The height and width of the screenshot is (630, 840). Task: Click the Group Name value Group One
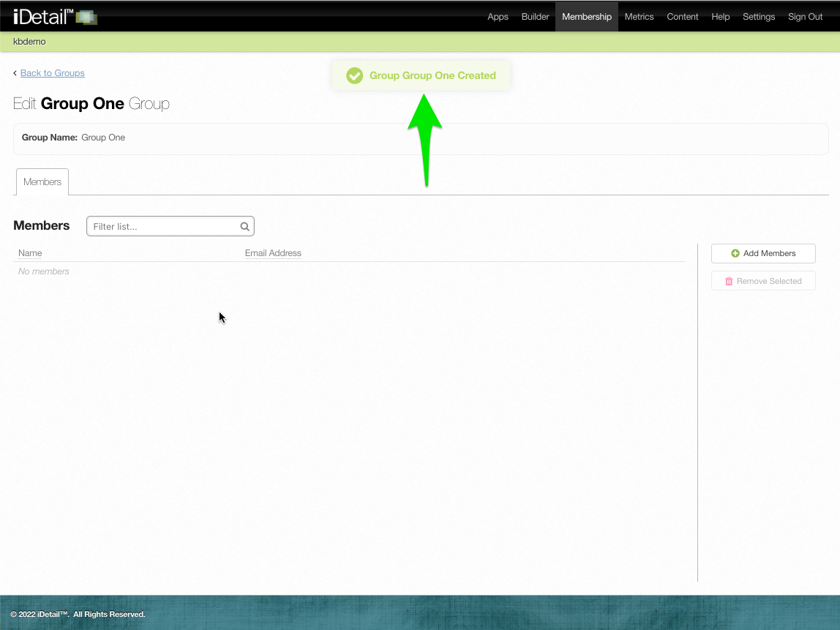click(x=103, y=138)
